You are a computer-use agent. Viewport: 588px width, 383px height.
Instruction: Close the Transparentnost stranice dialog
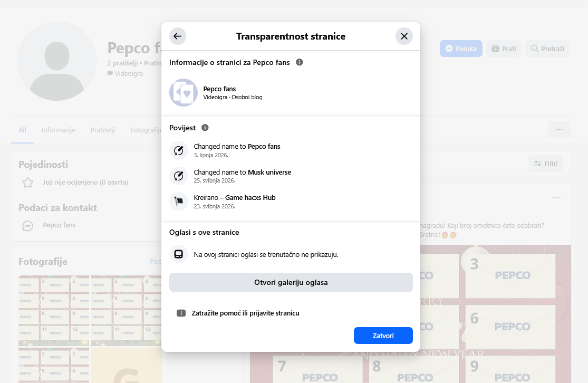(x=404, y=36)
